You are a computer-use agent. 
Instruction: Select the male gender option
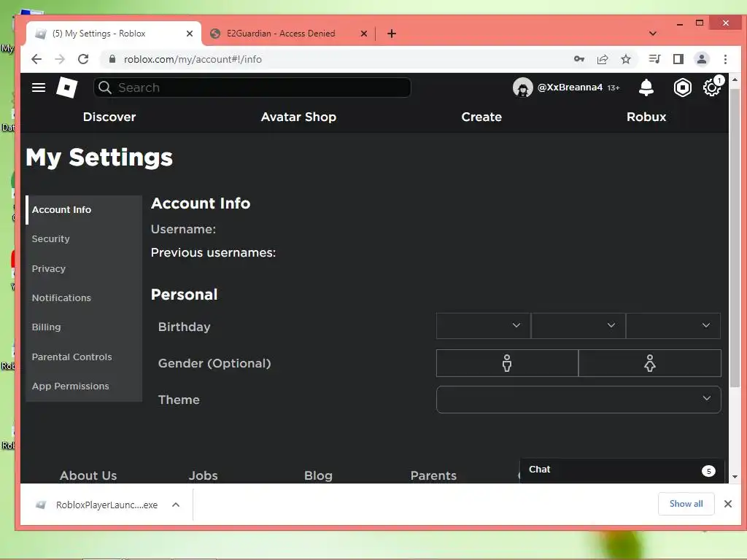(x=507, y=363)
